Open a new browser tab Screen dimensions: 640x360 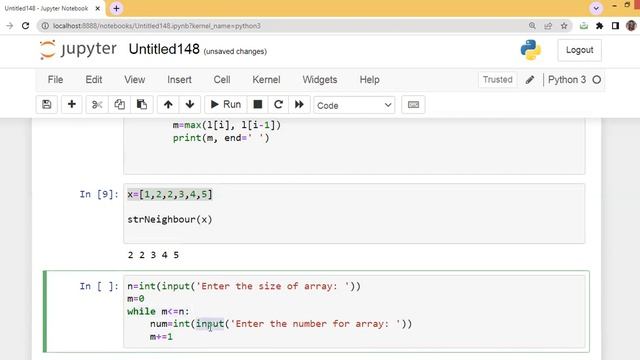pyautogui.click(x=116, y=8)
